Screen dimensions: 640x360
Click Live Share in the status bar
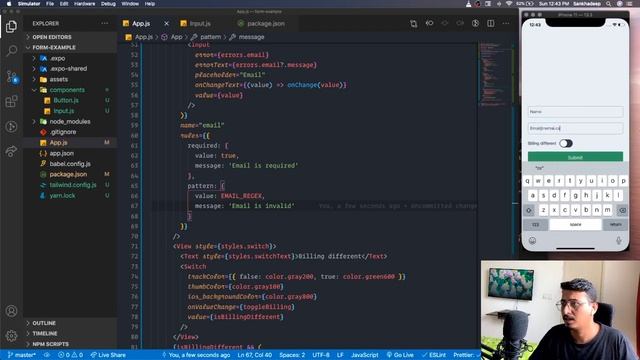click(x=108, y=355)
